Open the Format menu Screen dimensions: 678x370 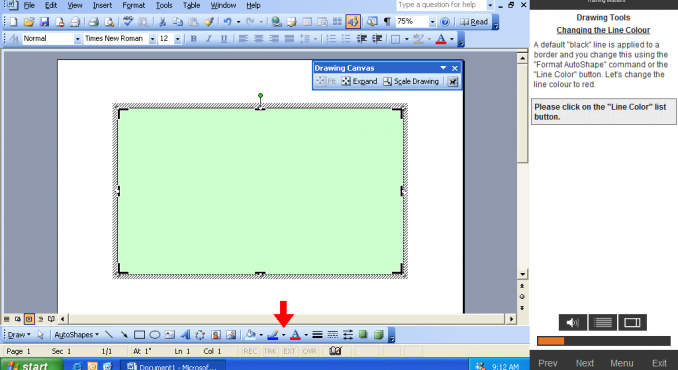click(x=134, y=6)
